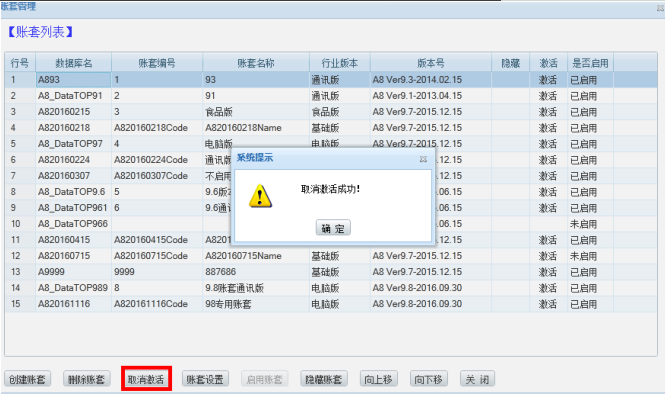Click cell A820160218Name
Screen dimensions: 665x394
256,128
